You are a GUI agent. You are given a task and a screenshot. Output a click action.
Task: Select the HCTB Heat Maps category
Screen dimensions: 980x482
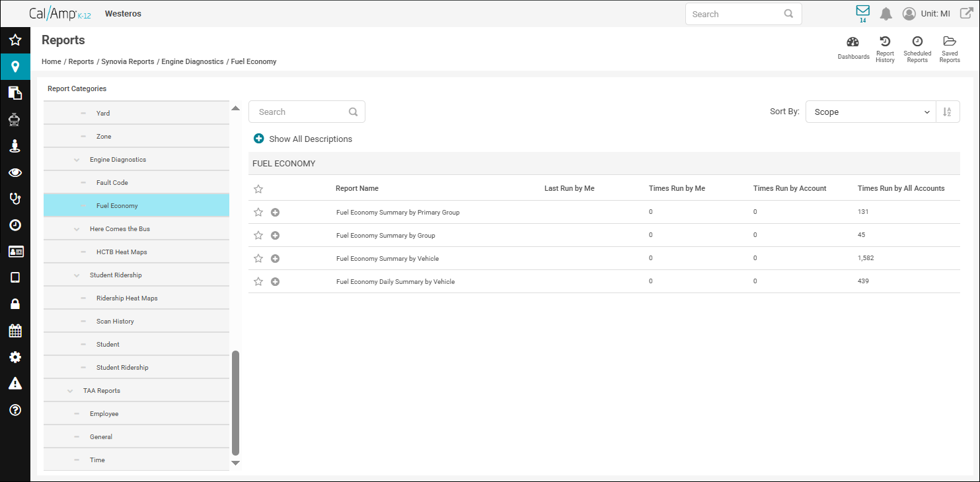click(x=136, y=252)
